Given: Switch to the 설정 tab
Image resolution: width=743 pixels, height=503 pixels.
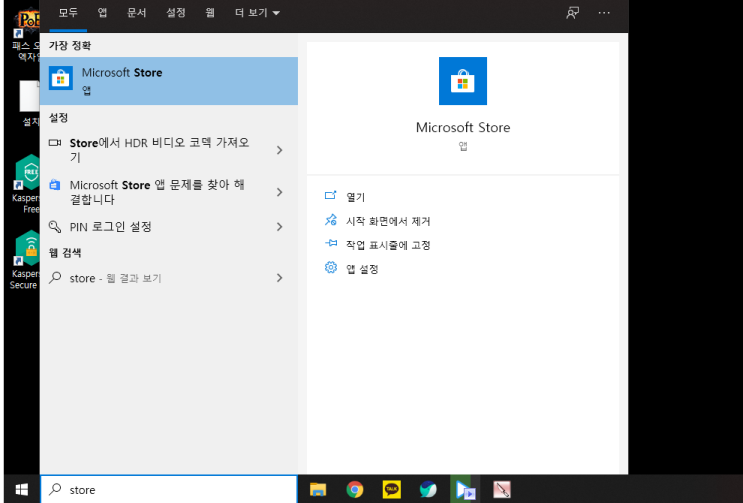Looking at the screenshot, I should (x=176, y=13).
